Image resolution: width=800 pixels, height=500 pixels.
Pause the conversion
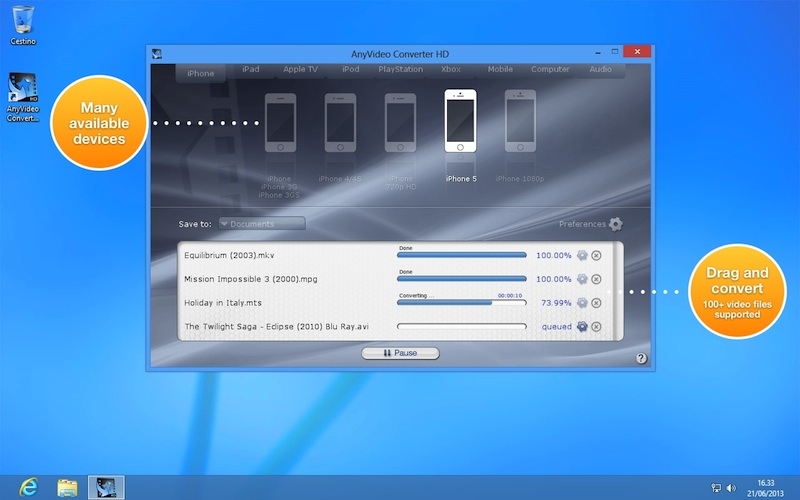400,353
